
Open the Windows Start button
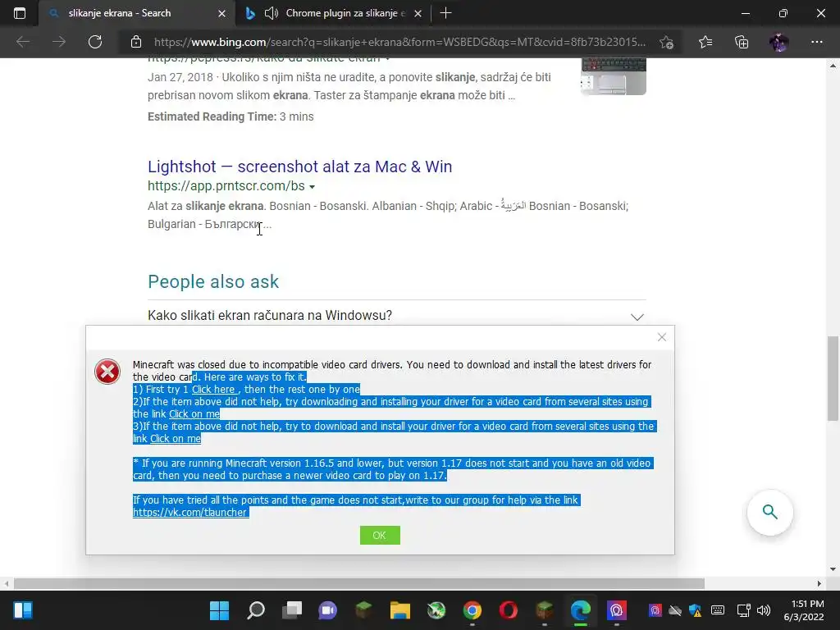click(219, 610)
